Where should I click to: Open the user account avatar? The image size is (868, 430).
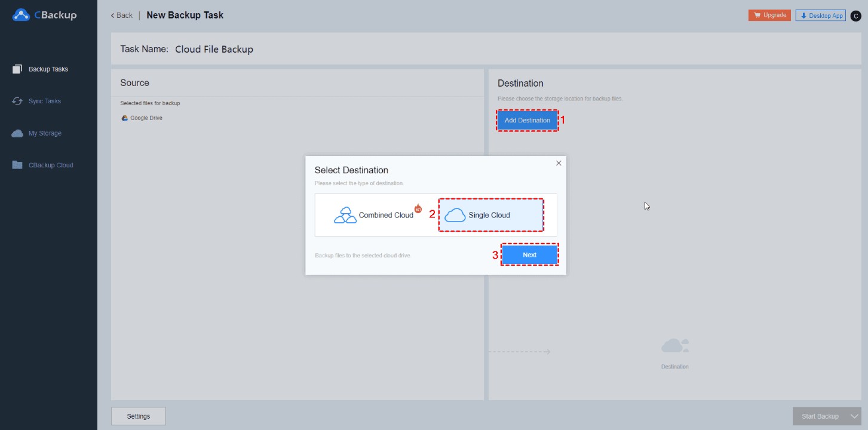tap(855, 16)
